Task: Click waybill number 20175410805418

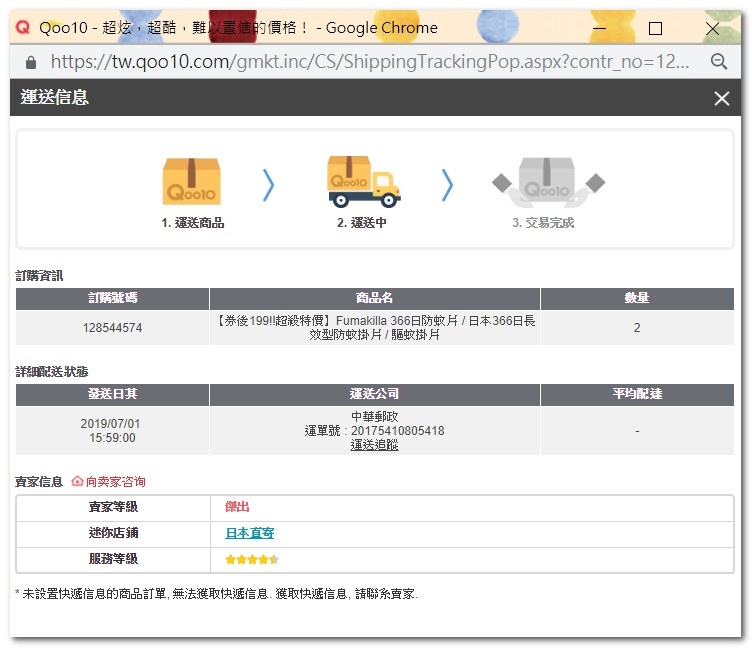Action: click(x=398, y=431)
